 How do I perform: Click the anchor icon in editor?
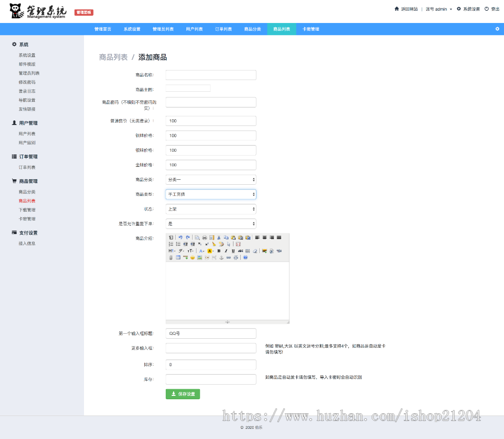pyautogui.click(x=221, y=258)
